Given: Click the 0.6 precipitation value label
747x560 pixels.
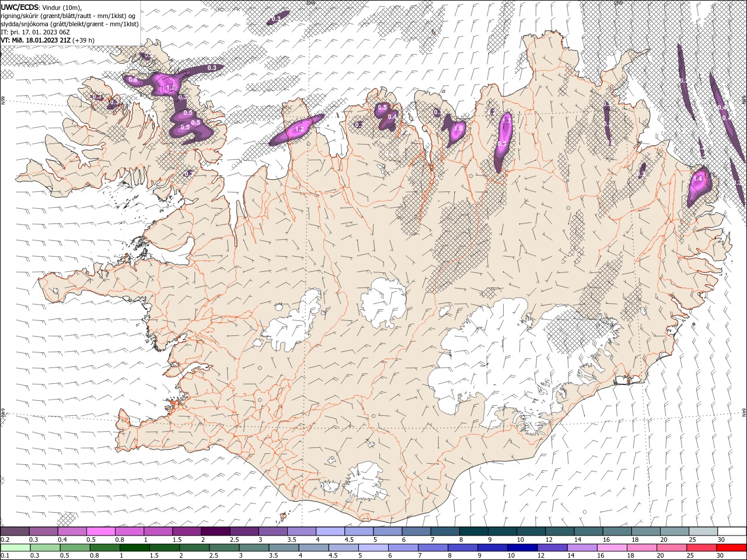Looking at the screenshot, I should point(133,80).
